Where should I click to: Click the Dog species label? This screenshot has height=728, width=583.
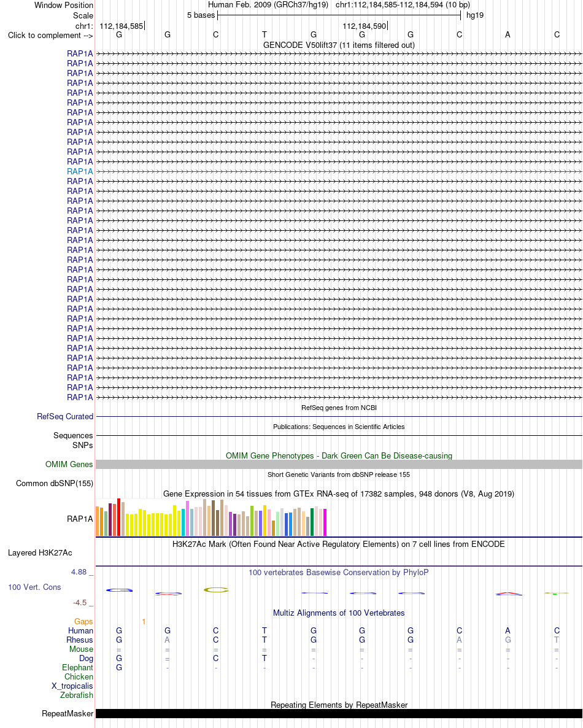pyautogui.click(x=86, y=659)
